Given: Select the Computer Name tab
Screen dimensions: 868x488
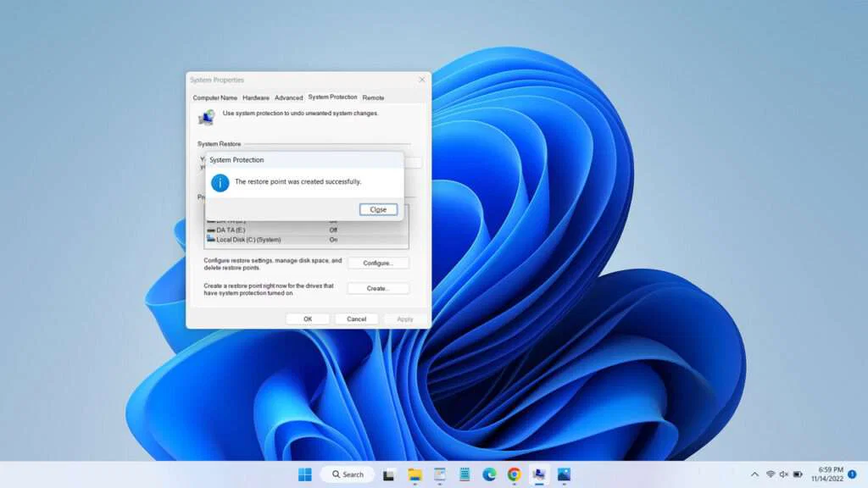Looking at the screenshot, I should coord(215,97).
